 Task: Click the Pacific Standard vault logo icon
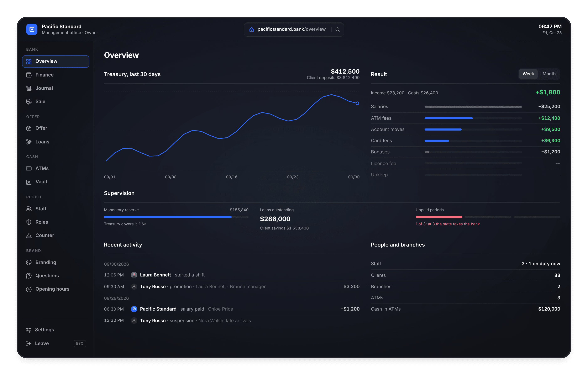pyautogui.click(x=32, y=29)
